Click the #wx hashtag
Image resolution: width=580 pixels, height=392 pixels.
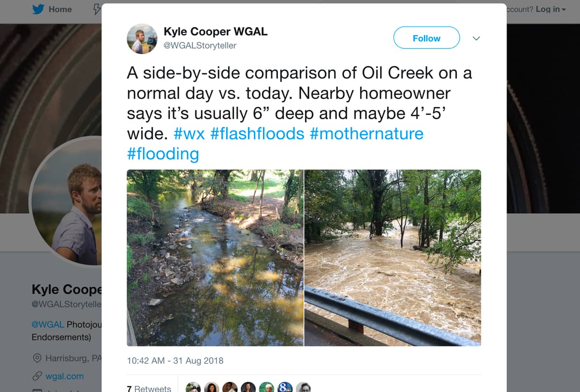[x=189, y=133]
